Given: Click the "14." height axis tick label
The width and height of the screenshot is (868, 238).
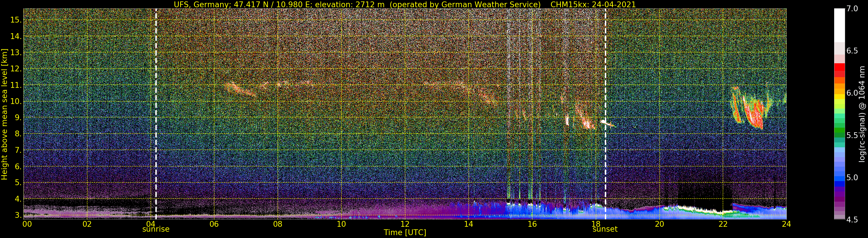Looking at the screenshot, I should (16, 36).
